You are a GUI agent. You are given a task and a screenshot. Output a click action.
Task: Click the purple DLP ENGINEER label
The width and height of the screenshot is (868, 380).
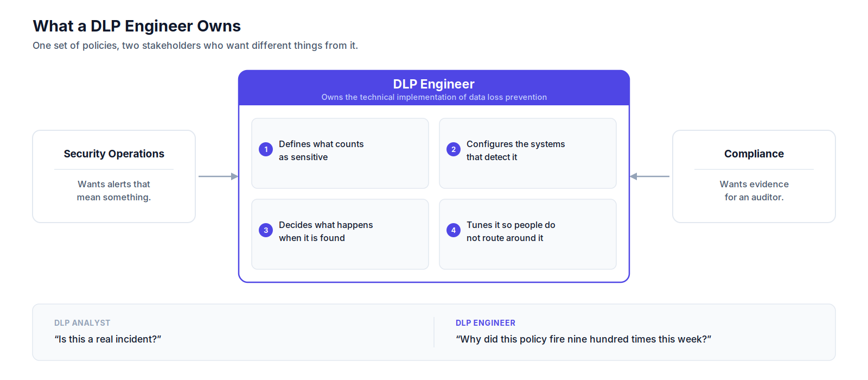pos(486,323)
